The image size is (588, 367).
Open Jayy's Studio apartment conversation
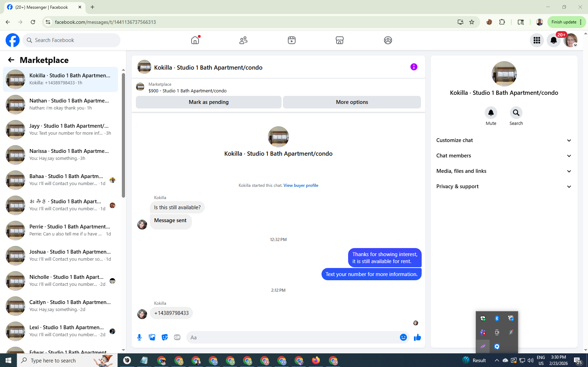[x=60, y=130]
